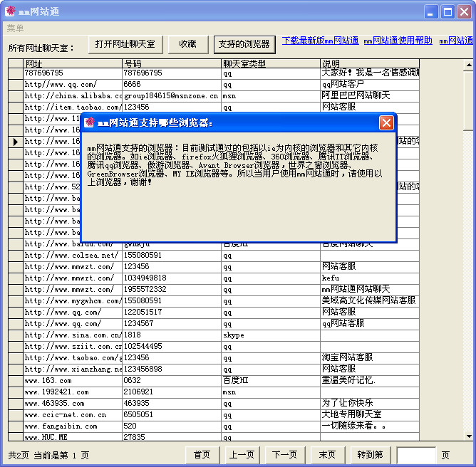This screenshot has height=467, width=476.
Task: Click the scrollbar down arrow
Action: (469, 436)
